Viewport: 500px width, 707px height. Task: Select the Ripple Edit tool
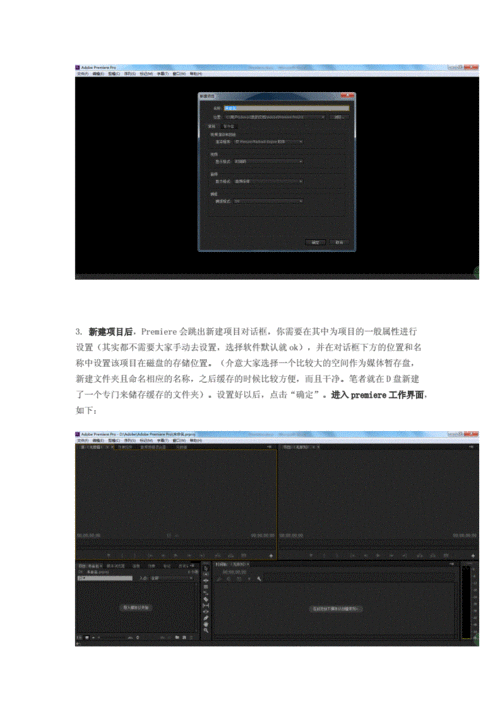pyautogui.click(x=206, y=580)
